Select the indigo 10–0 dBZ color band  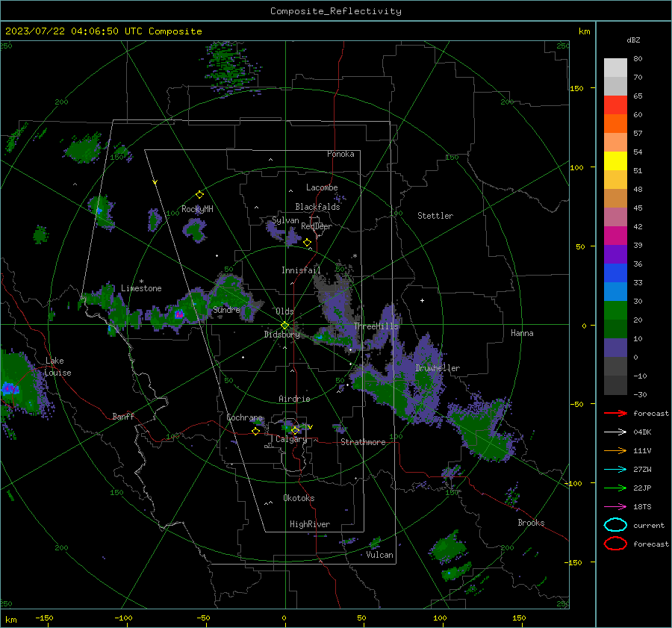click(615, 348)
